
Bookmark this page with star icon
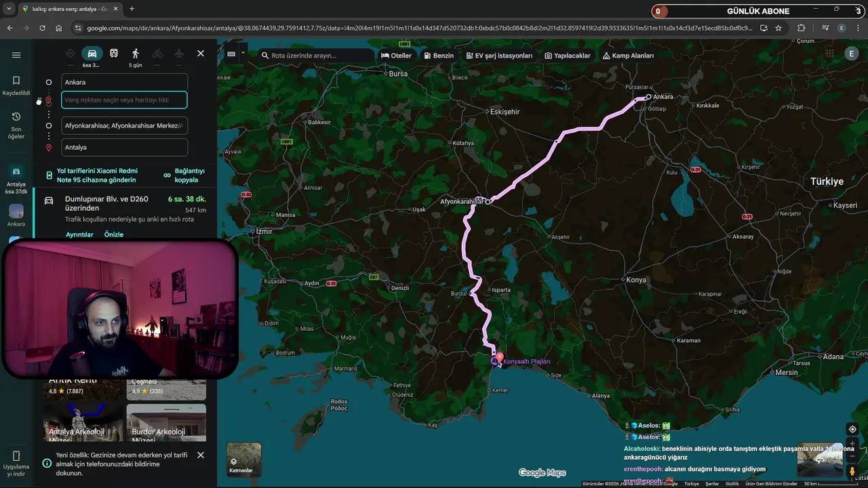778,28
